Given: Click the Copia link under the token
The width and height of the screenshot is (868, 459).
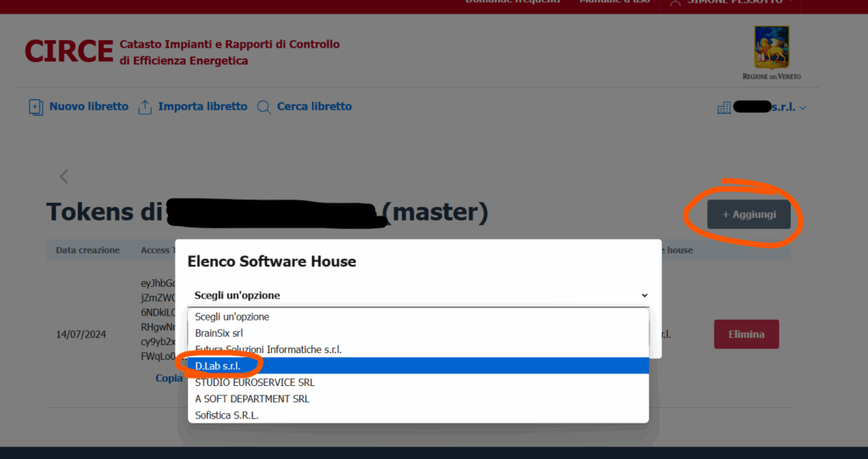Looking at the screenshot, I should (169, 378).
